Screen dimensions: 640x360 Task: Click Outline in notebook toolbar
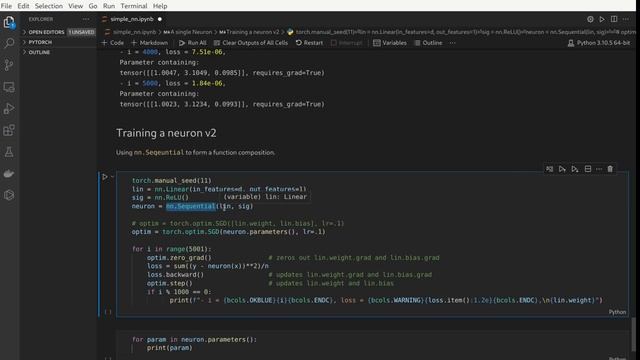(x=428, y=43)
